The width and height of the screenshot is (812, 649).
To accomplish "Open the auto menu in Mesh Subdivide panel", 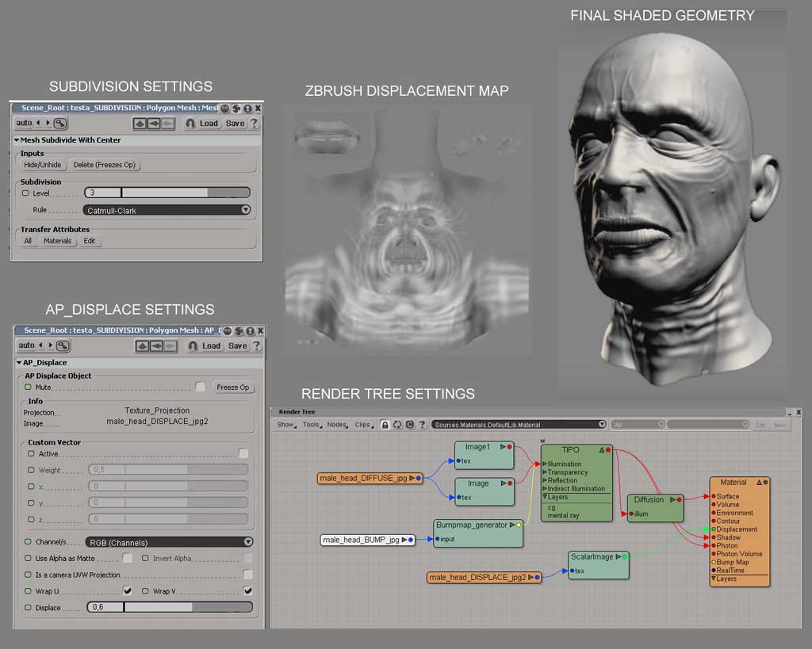I will coord(24,123).
